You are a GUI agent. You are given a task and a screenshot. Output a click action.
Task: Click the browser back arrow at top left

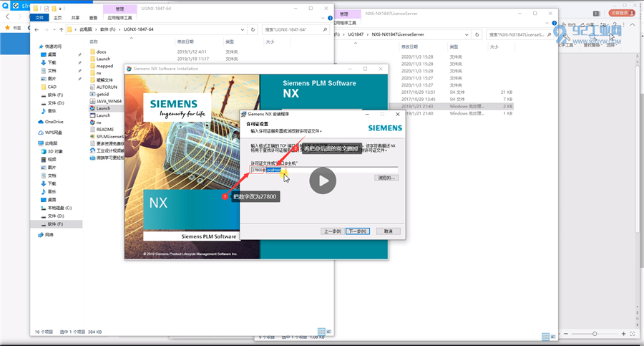7,16
